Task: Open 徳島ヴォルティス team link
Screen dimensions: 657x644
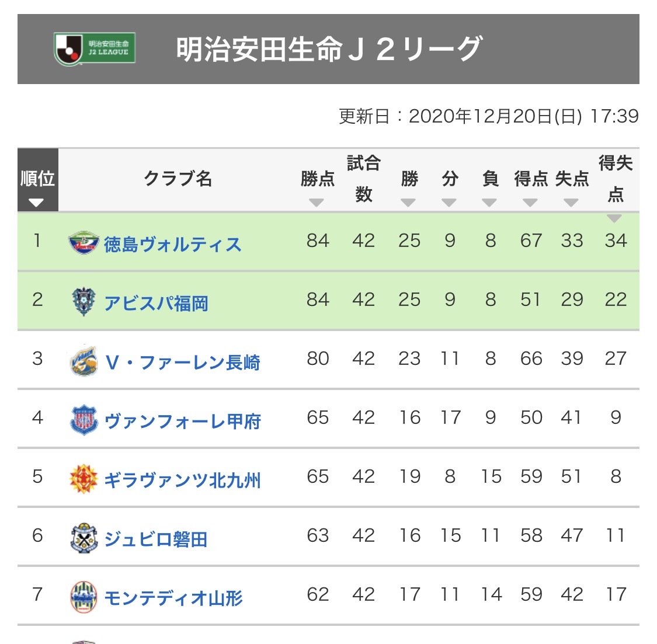Action: 172,244
